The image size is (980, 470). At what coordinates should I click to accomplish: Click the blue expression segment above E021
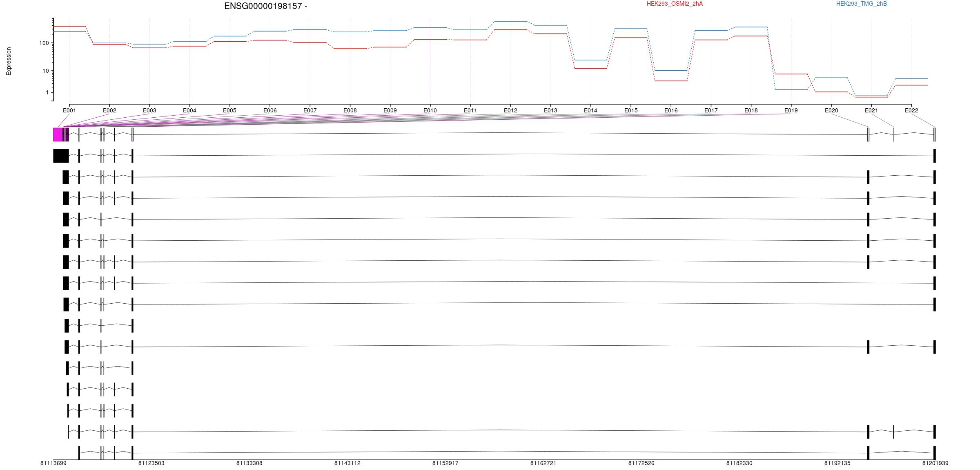[871, 95]
